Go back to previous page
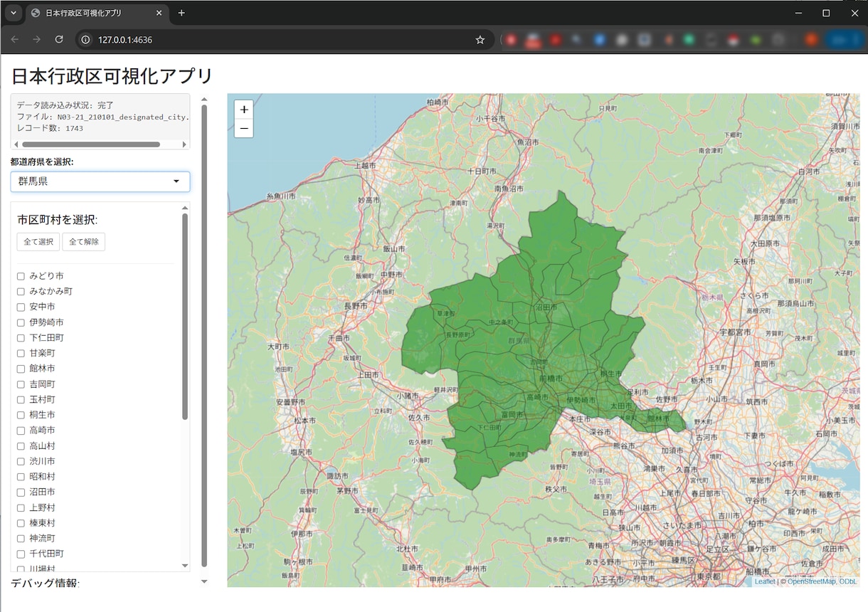868x612 pixels. pos(15,40)
